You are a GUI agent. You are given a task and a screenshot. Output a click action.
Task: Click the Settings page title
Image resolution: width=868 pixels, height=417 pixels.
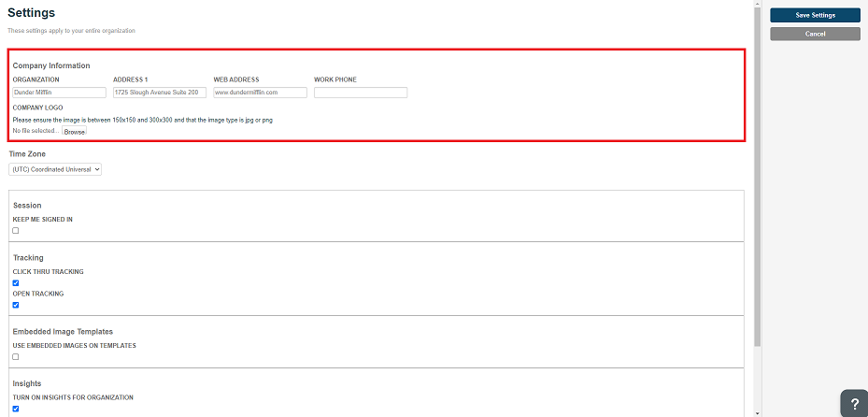[31, 12]
